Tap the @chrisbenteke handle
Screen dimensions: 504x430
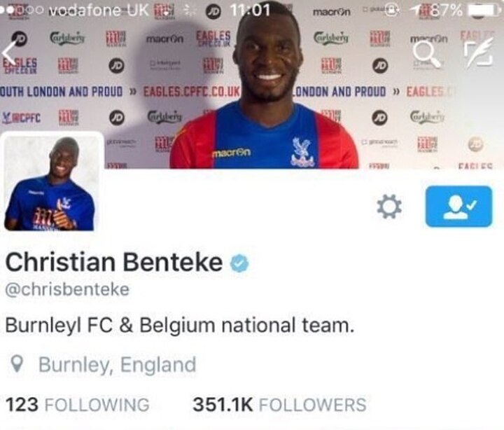(67, 289)
